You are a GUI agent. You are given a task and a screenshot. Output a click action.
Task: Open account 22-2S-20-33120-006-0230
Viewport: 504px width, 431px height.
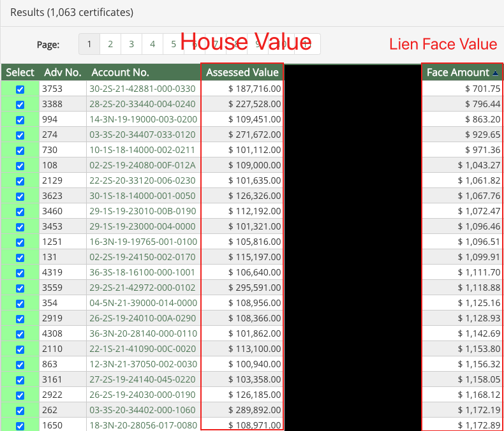[142, 180]
